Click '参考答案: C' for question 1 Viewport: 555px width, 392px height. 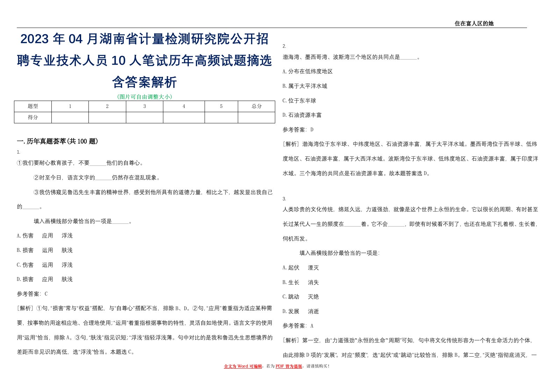coord(32,294)
